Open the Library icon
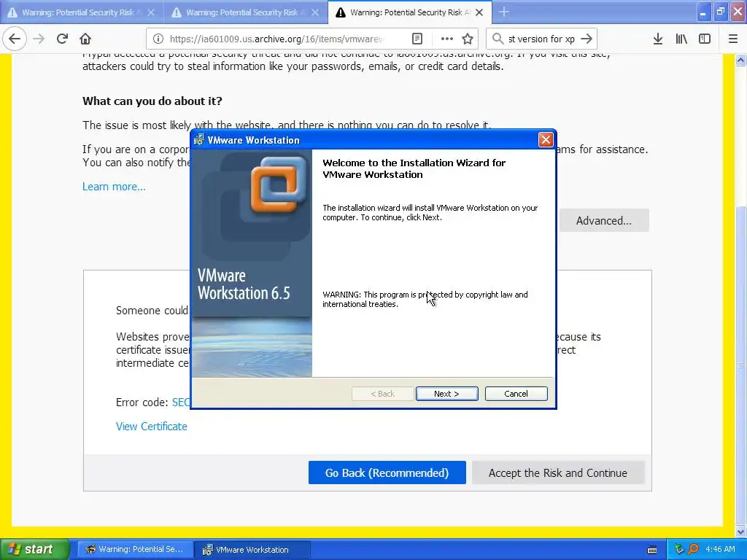Image resolution: width=747 pixels, height=560 pixels. 681,39
